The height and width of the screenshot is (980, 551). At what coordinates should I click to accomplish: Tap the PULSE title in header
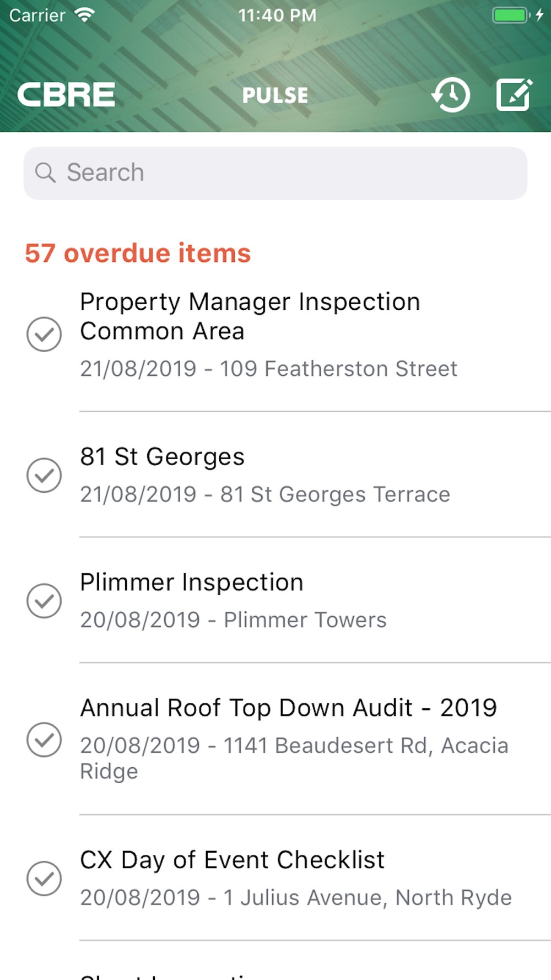(x=275, y=95)
